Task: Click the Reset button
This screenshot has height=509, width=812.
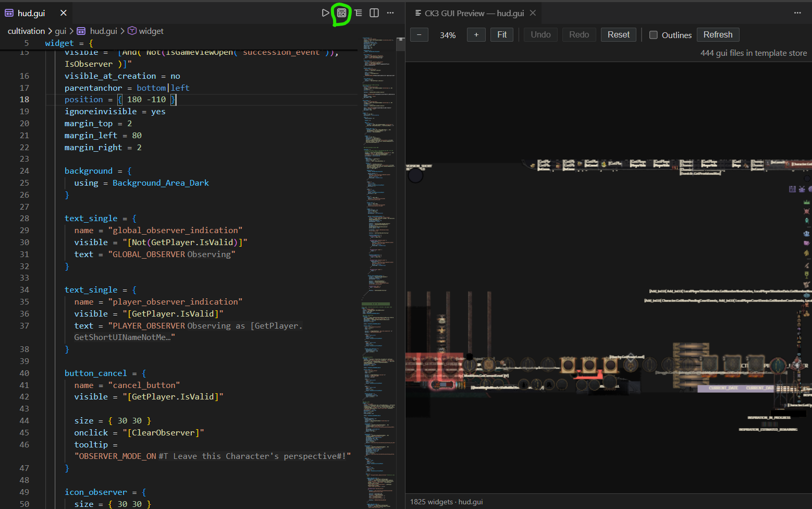Action: point(619,35)
